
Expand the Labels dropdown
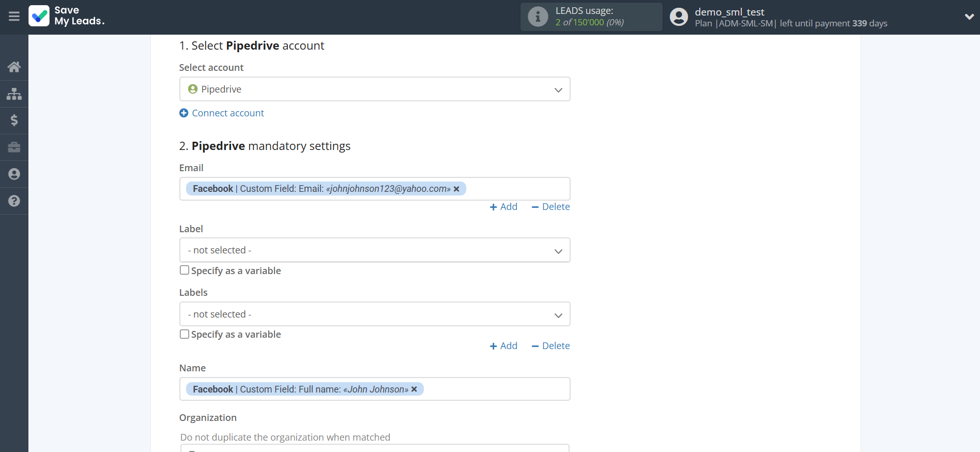pyautogui.click(x=374, y=314)
